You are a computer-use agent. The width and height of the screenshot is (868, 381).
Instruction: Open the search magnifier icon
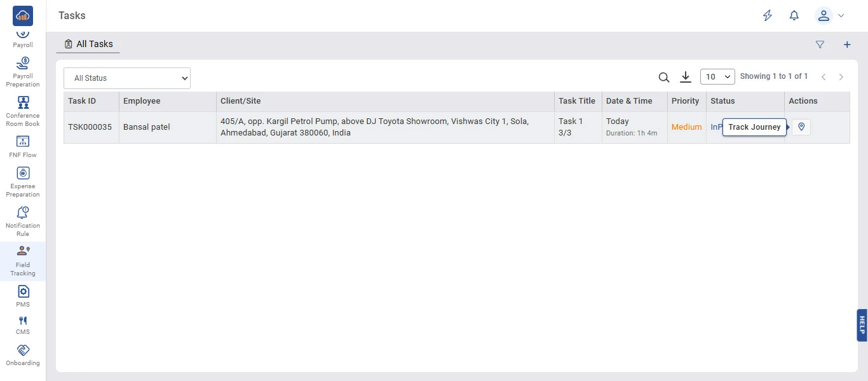pyautogui.click(x=663, y=78)
